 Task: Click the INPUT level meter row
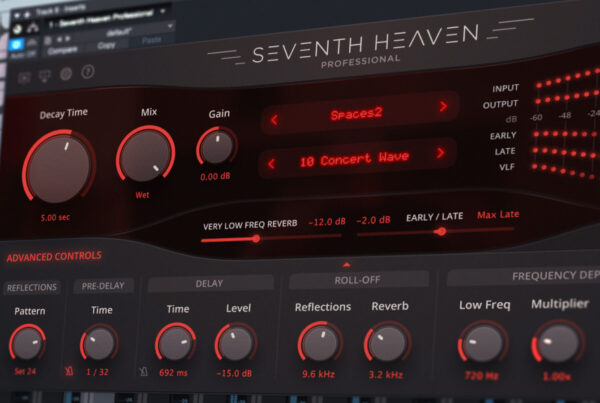[567, 79]
